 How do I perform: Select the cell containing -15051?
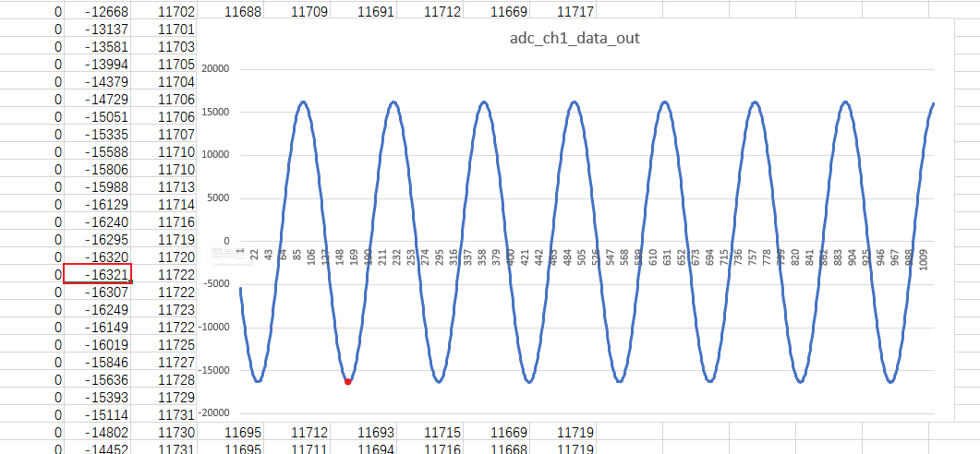click(x=98, y=117)
